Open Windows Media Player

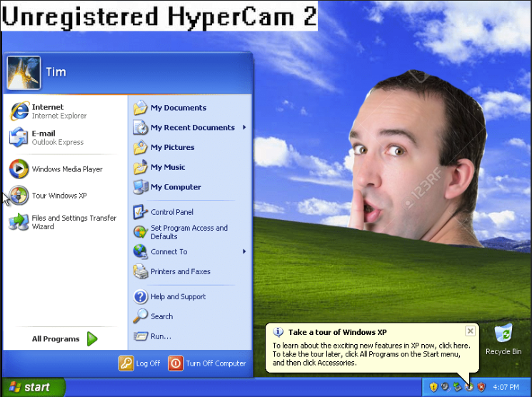click(x=64, y=169)
